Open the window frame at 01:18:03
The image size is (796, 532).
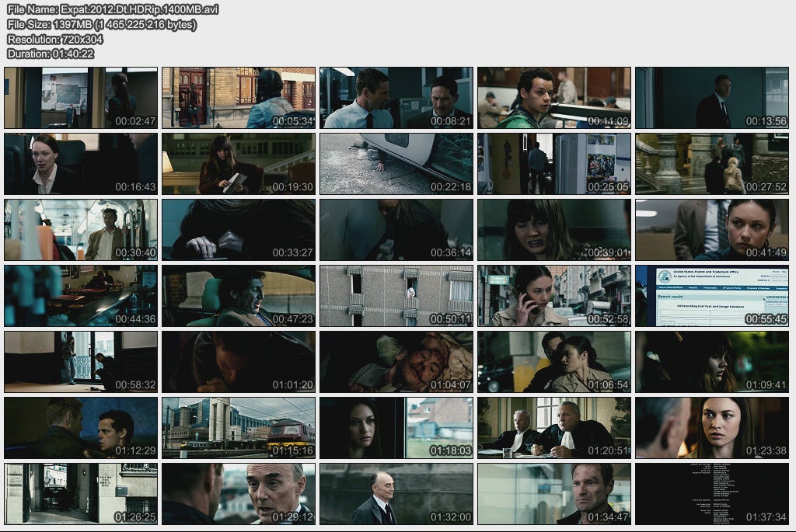tap(396, 428)
